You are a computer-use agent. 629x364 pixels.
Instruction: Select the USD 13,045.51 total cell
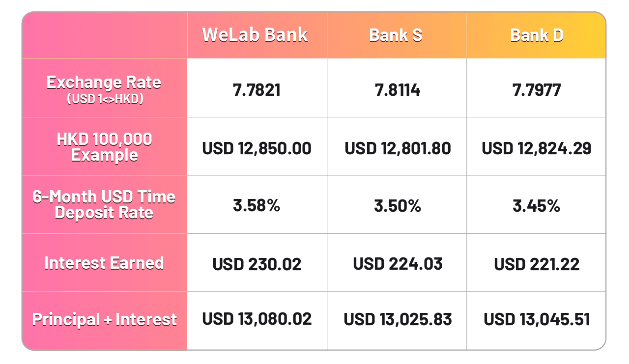[x=537, y=319]
